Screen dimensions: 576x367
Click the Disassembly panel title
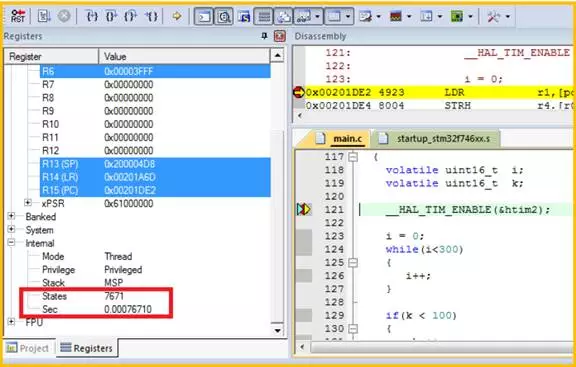point(320,36)
